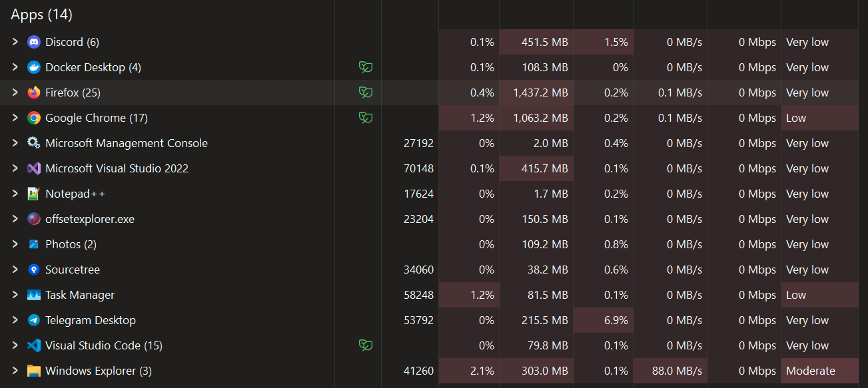Click the Discord app icon
The height and width of the screenshot is (388, 868).
[x=34, y=42]
